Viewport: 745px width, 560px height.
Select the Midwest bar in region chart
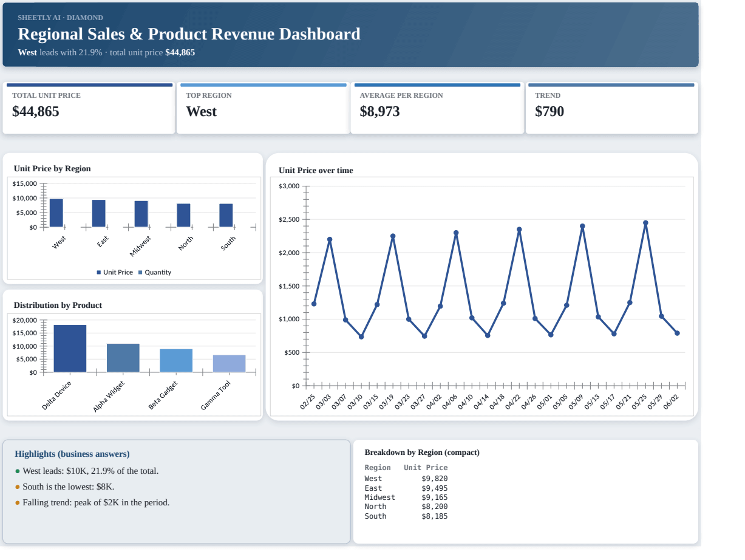[141, 214]
